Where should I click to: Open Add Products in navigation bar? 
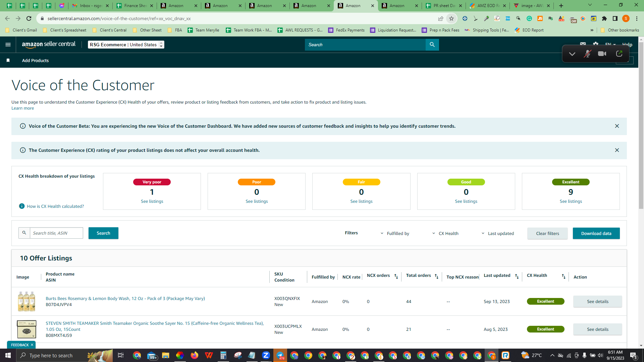pyautogui.click(x=35, y=60)
